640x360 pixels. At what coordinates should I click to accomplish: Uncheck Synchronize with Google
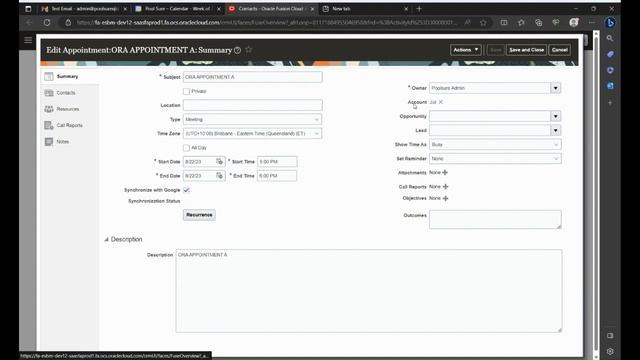[x=187, y=190]
